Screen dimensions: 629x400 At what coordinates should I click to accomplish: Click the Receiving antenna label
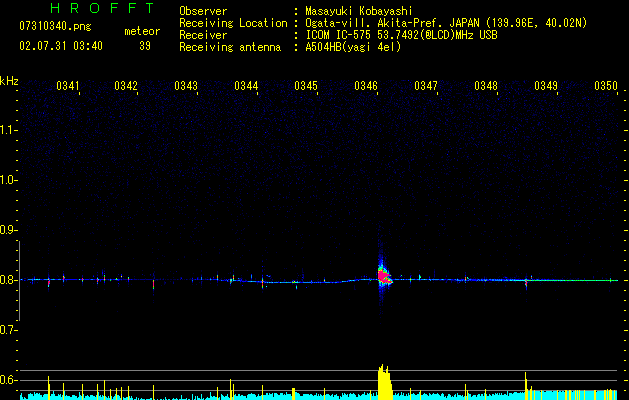click(230, 47)
